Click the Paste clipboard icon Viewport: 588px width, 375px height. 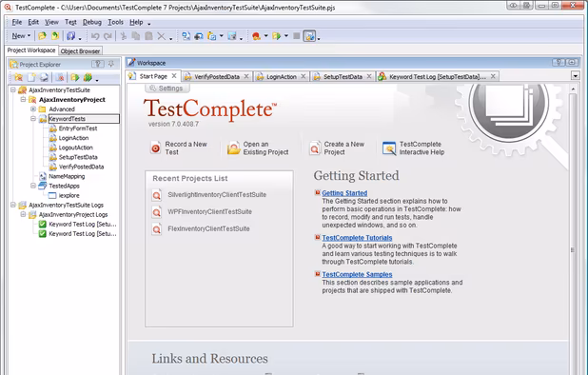[x=148, y=36]
